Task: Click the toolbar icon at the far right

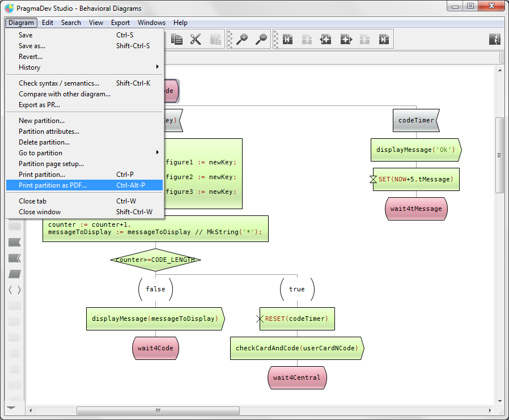Action: click(495, 39)
